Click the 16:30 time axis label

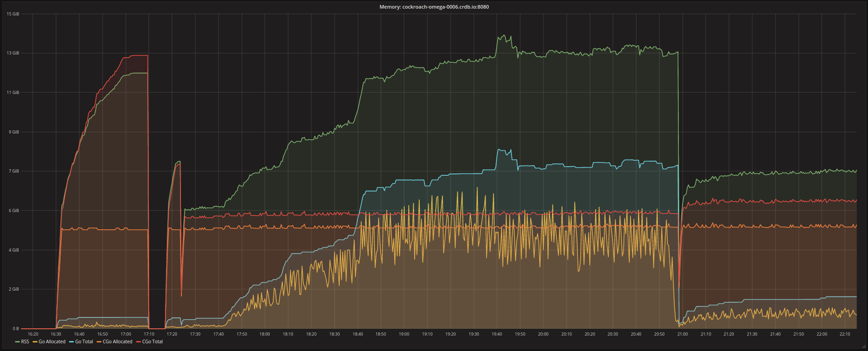[x=56, y=334]
